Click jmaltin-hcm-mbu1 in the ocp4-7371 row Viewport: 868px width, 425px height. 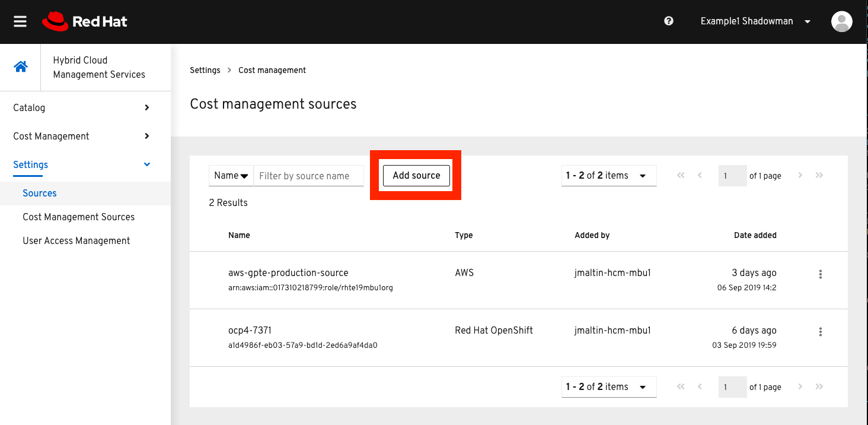pyautogui.click(x=612, y=331)
